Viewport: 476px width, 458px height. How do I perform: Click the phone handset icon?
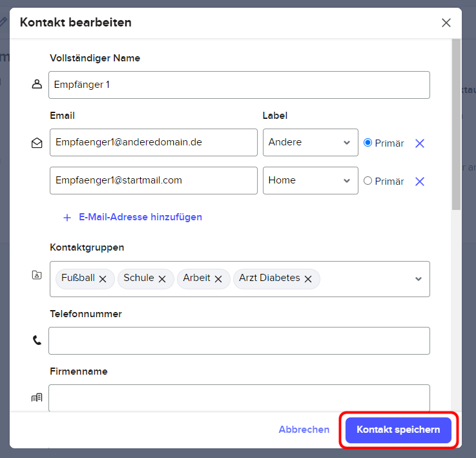(x=37, y=340)
